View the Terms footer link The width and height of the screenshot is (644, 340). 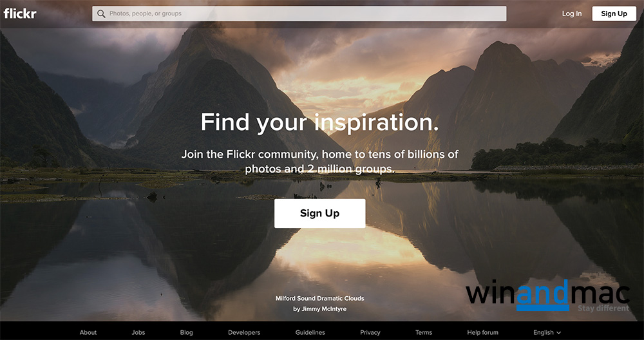[x=424, y=333]
